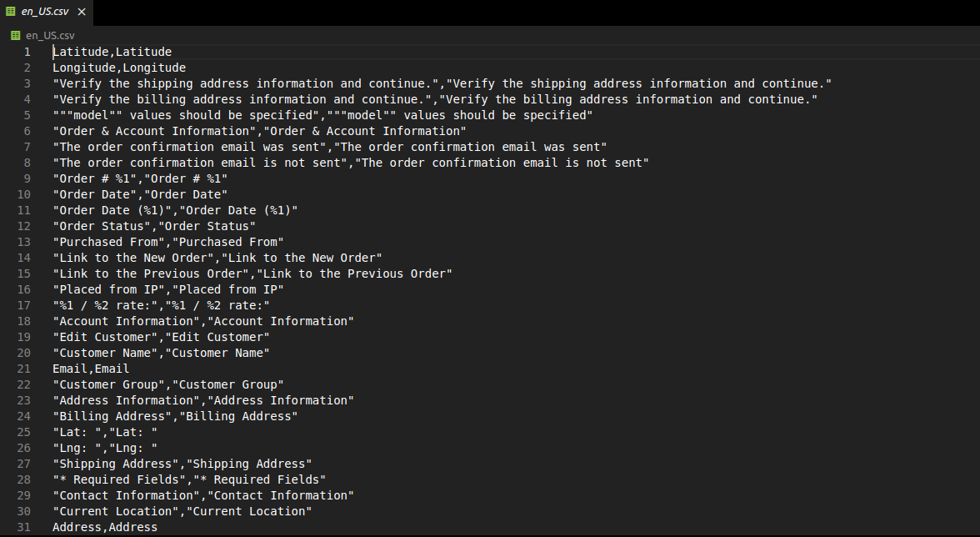
Task: Click the '%1 / %2 rate:' line
Action: (x=162, y=305)
